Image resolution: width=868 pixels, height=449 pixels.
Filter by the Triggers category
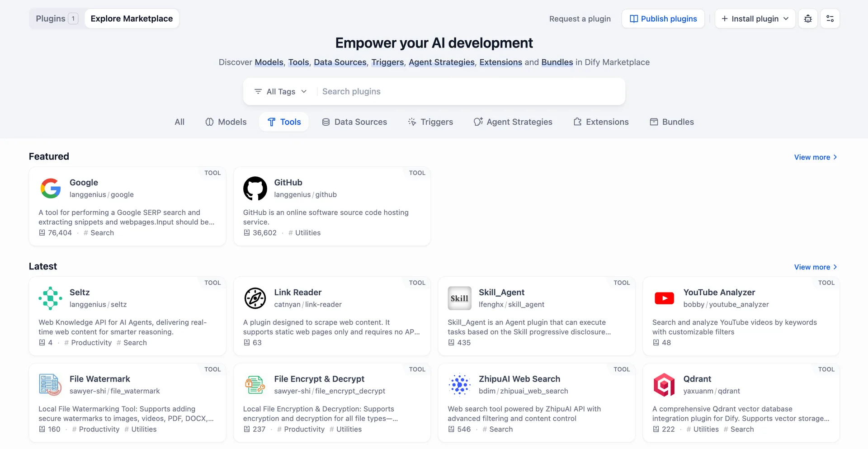click(430, 122)
